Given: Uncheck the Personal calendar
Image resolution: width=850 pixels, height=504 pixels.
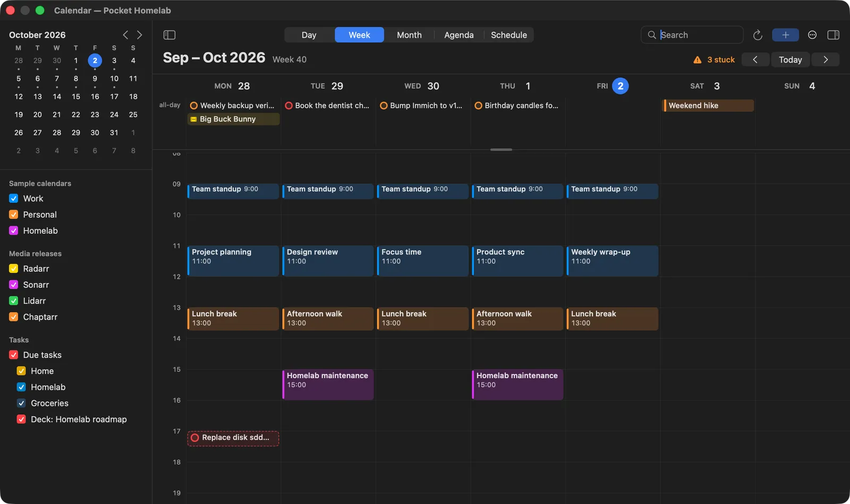Looking at the screenshot, I should (14, 215).
